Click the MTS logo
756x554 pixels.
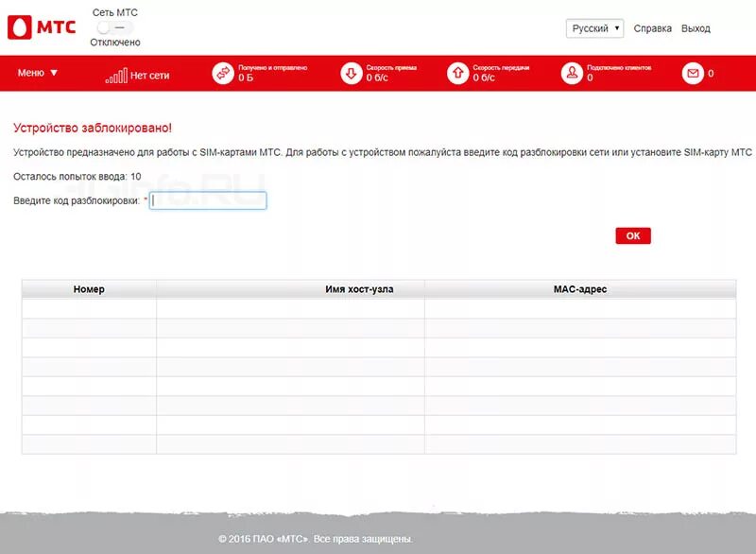[42, 27]
